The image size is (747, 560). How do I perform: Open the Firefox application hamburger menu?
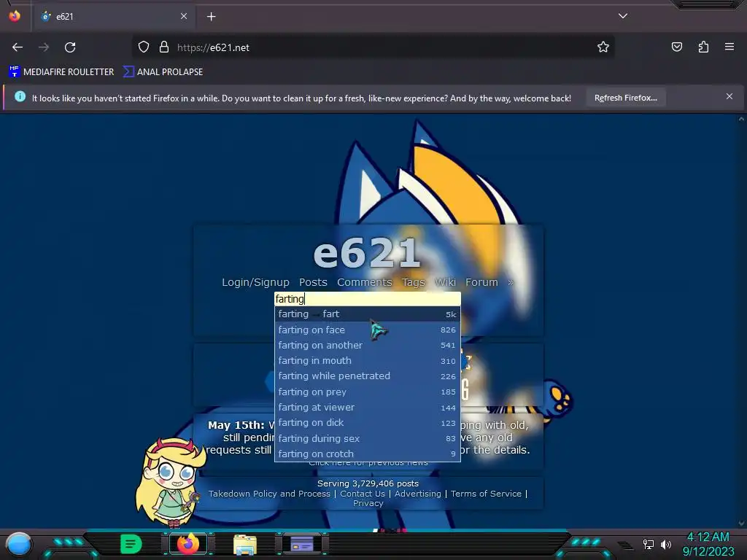pyautogui.click(x=729, y=47)
